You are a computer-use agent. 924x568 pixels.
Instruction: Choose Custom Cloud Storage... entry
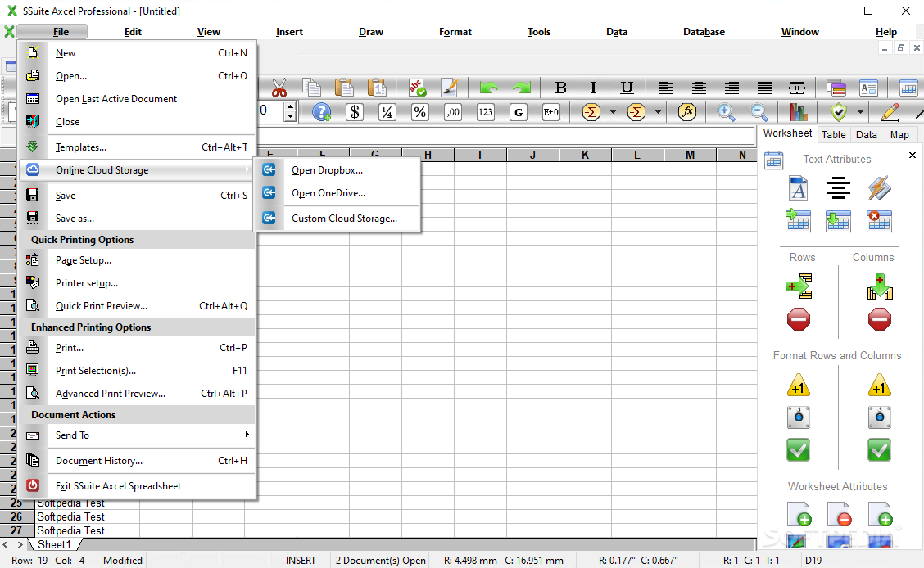tap(337, 219)
